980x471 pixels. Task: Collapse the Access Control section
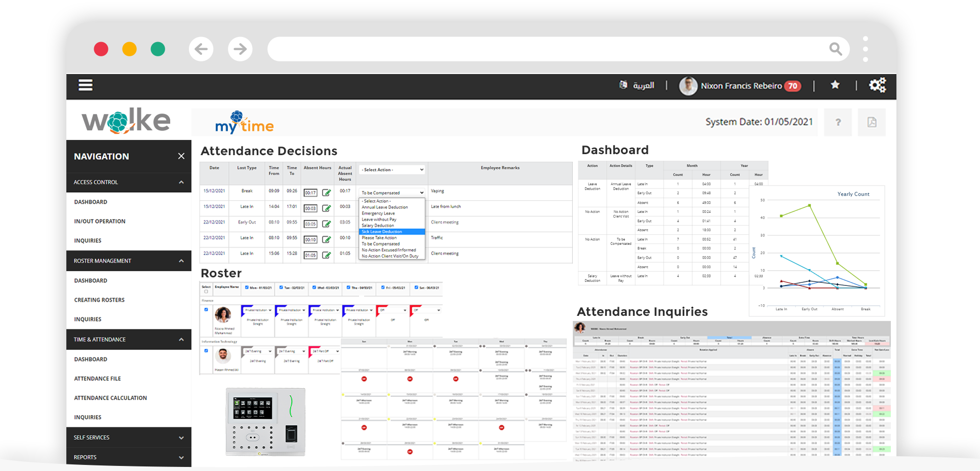pyautogui.click(x=181, y=182)
